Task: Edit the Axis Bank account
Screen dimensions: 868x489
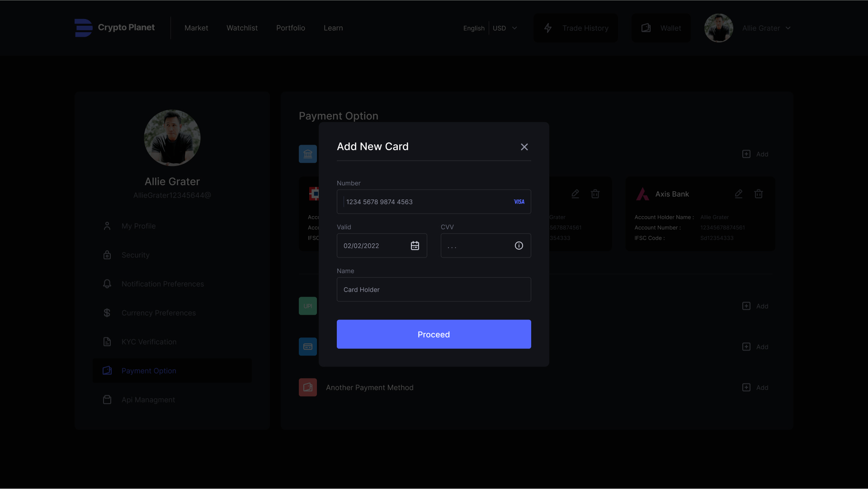Action: 738,194
